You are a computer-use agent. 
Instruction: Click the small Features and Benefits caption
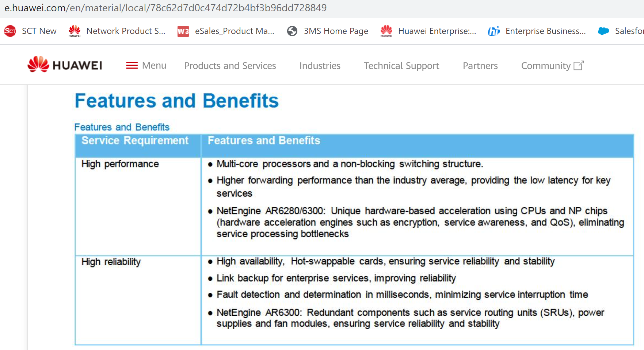click(x=122, y=127)
